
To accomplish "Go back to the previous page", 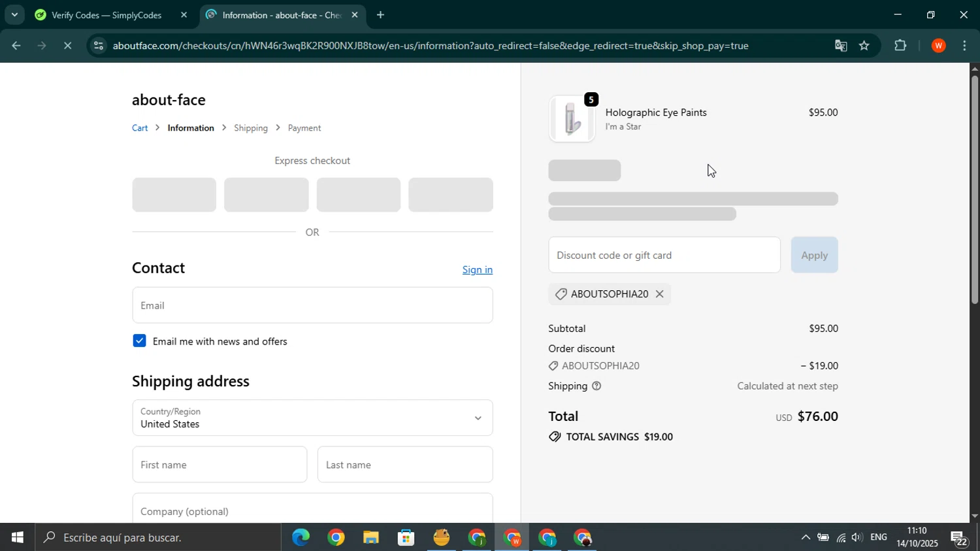I will (16, 46).
